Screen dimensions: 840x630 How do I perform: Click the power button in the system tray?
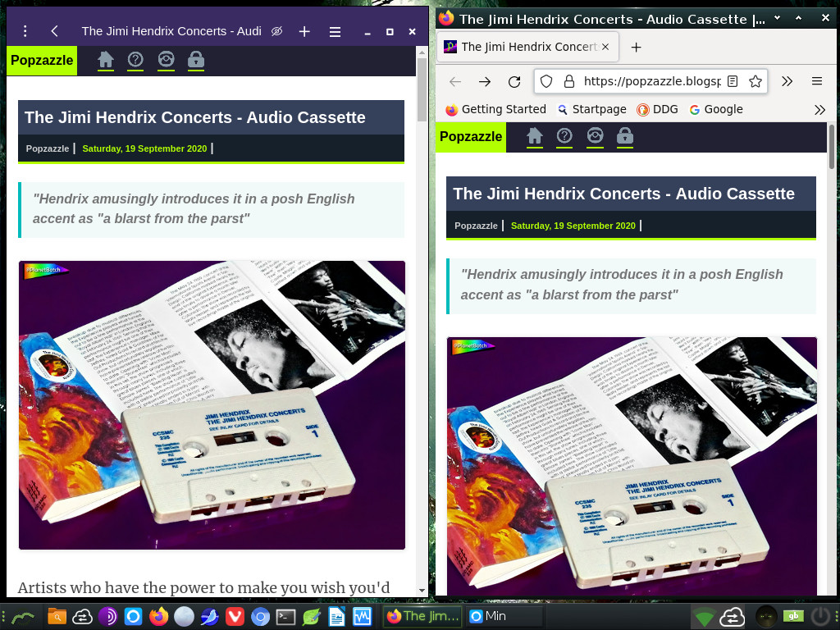(820, 617)
